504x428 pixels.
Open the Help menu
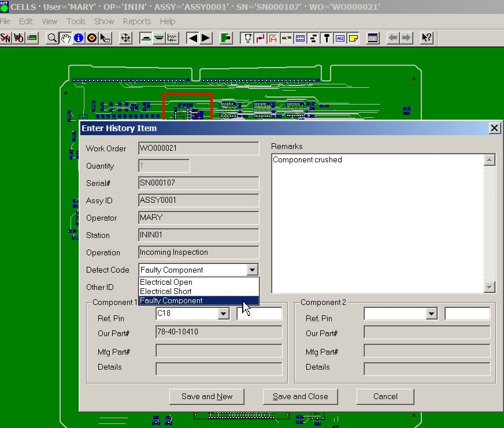(x=168, y=21)
